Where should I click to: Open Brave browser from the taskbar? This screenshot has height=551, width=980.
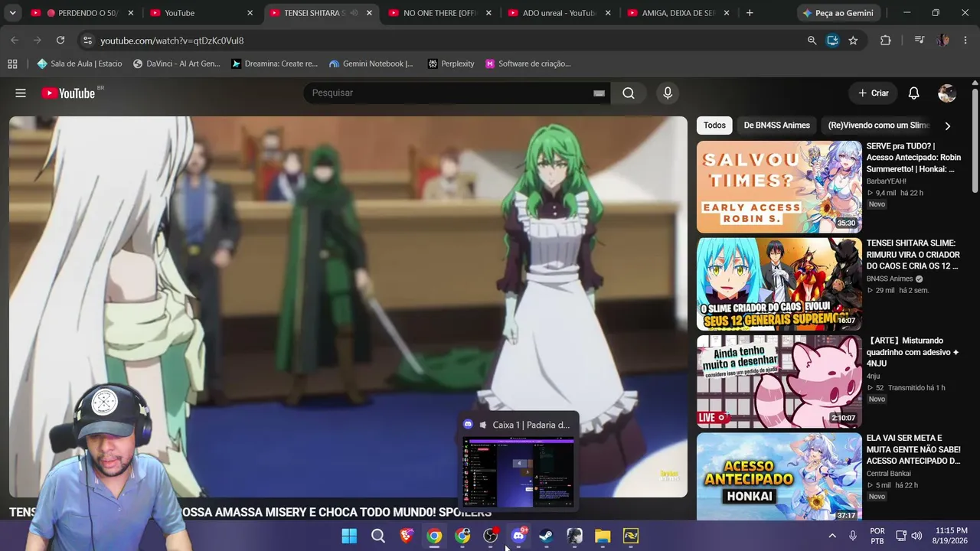(x=407, y=536)
